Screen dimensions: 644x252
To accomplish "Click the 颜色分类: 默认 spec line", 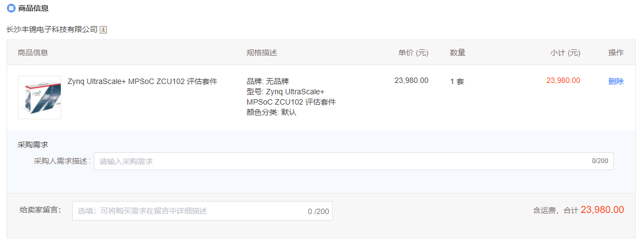I will coord(271,113).
